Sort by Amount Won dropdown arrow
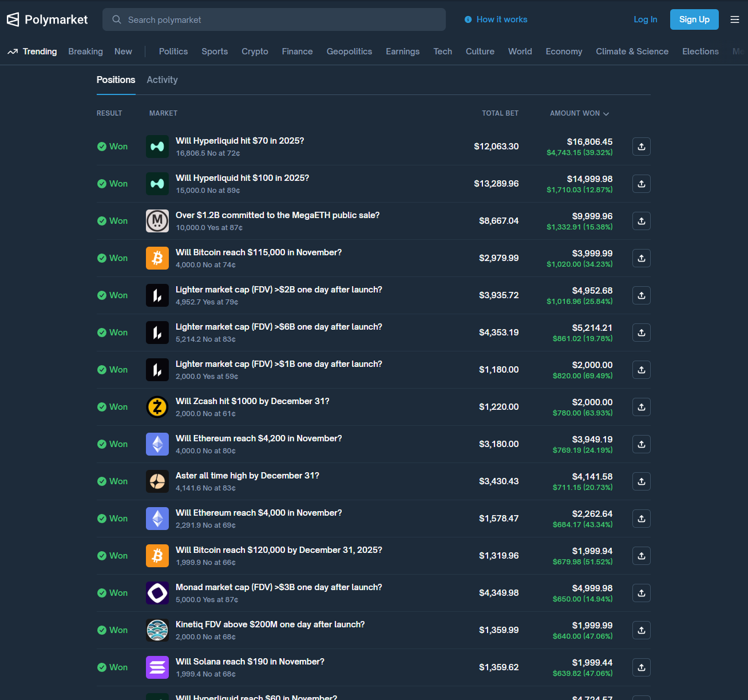The image size is (748, 700). click(606, 114)
